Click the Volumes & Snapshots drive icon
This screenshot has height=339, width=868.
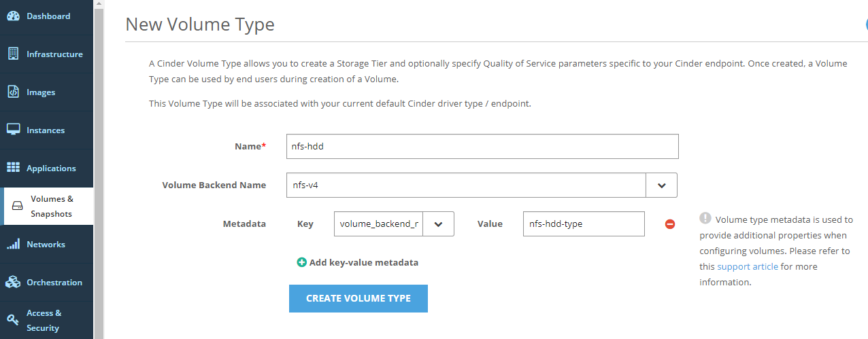coord(18,207)
